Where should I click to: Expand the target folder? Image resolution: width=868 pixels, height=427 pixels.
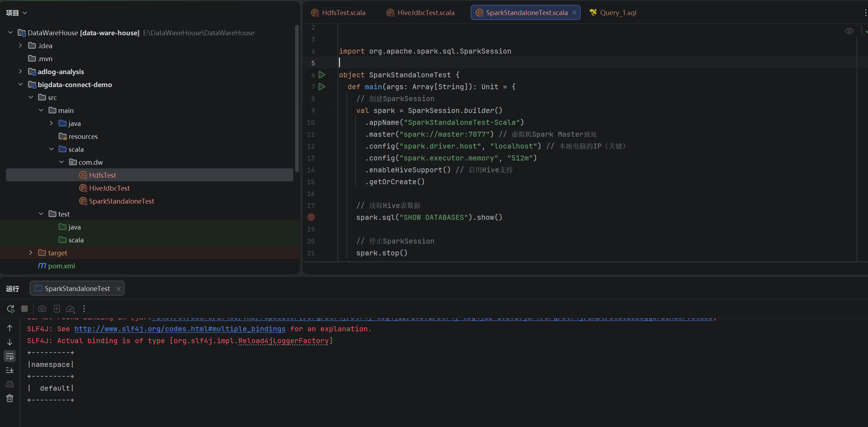(x=31, y=253)
